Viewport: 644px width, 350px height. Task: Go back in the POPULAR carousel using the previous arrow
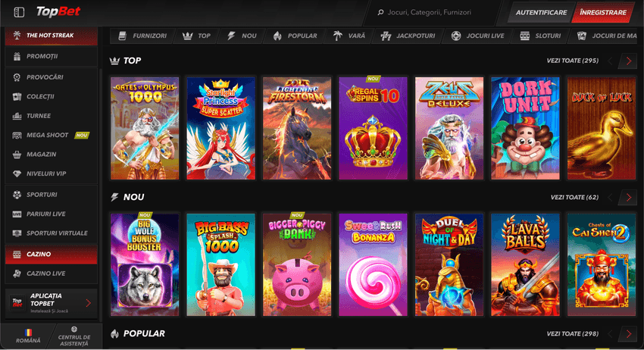611,334
